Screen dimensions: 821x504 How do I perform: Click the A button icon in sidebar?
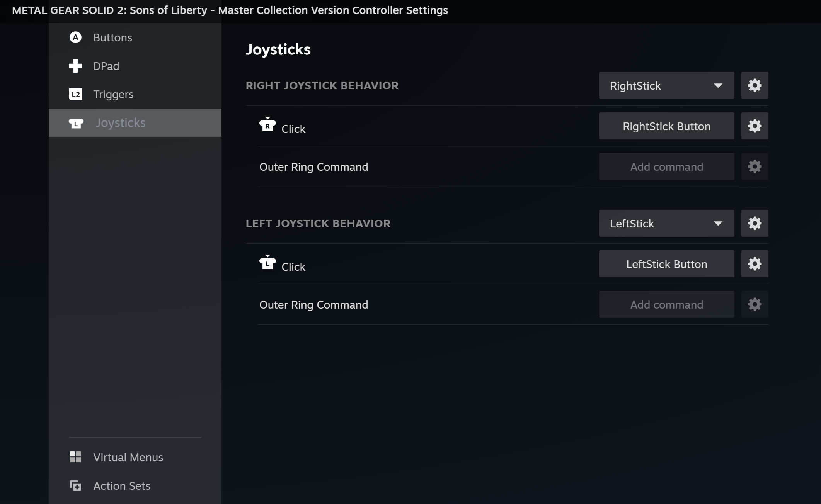pos(75,37)
